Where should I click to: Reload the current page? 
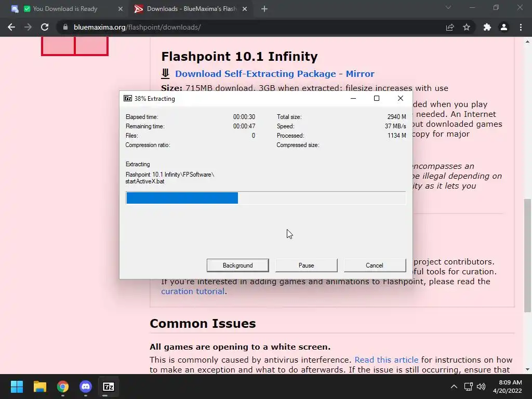click(x=45, y=27)
